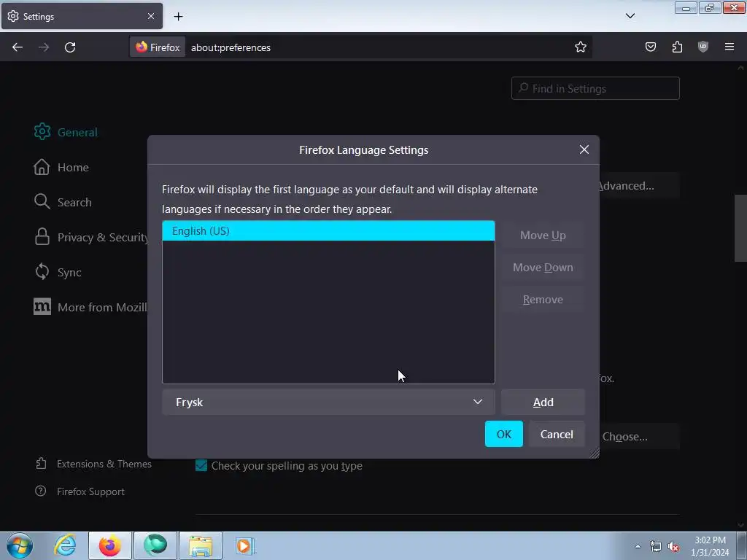Reload the current page
This screenshot has height=560, width=747.
[x=70, y=47]
